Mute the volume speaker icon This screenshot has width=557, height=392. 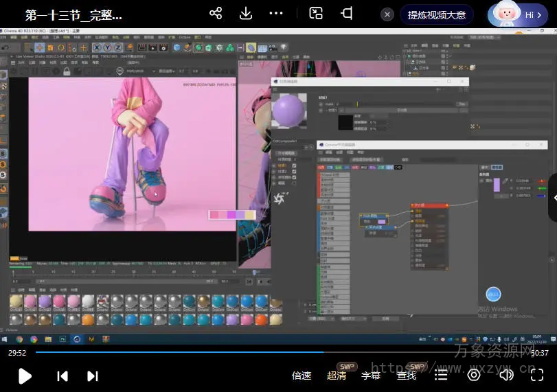pyautogui.click(x=507, y=376)
